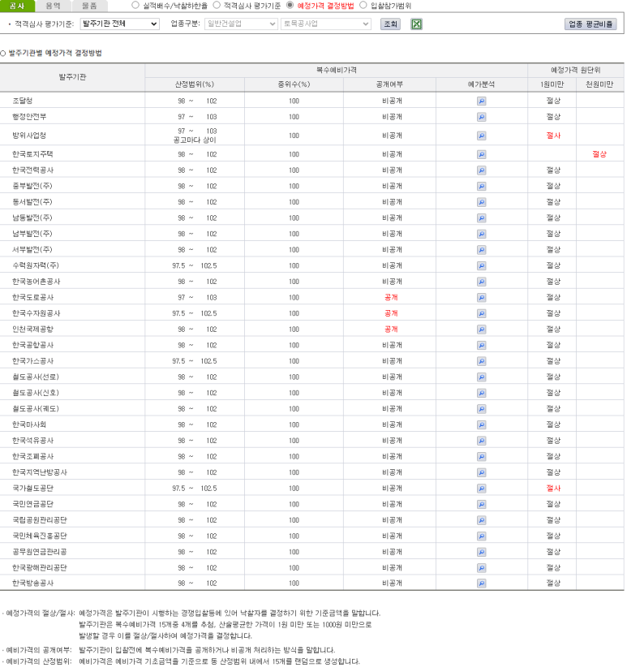Viewport: 627px width, 672px height.
Task: Open 토목공사업 dropdown
Action: 325,24
